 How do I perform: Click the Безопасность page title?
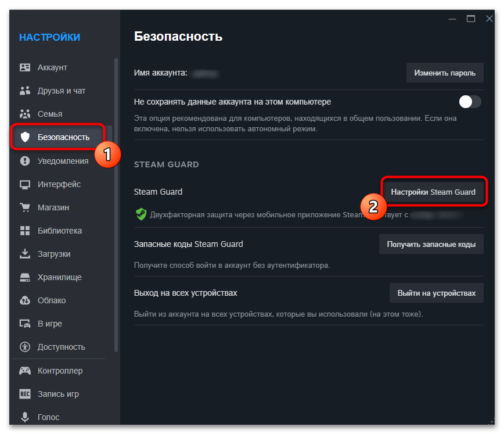pyautogui.click(x=178, y=37)
